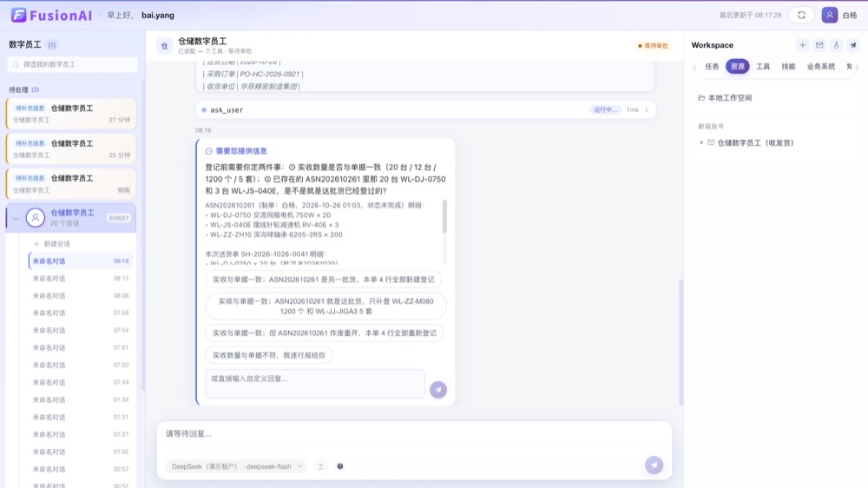Click the 仓储数字员工 avatar circle in sidebar

pyautogui.click(x=36, y=218)
